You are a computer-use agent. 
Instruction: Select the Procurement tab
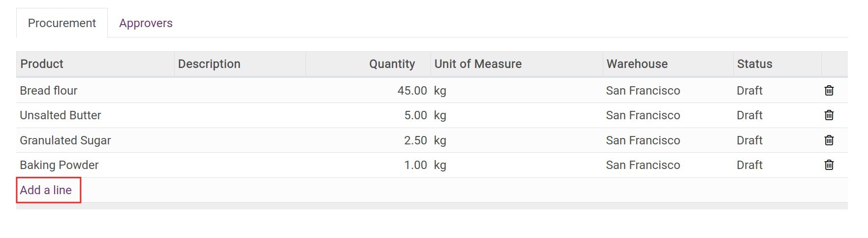pyautogui.click(x=62, y=23)
